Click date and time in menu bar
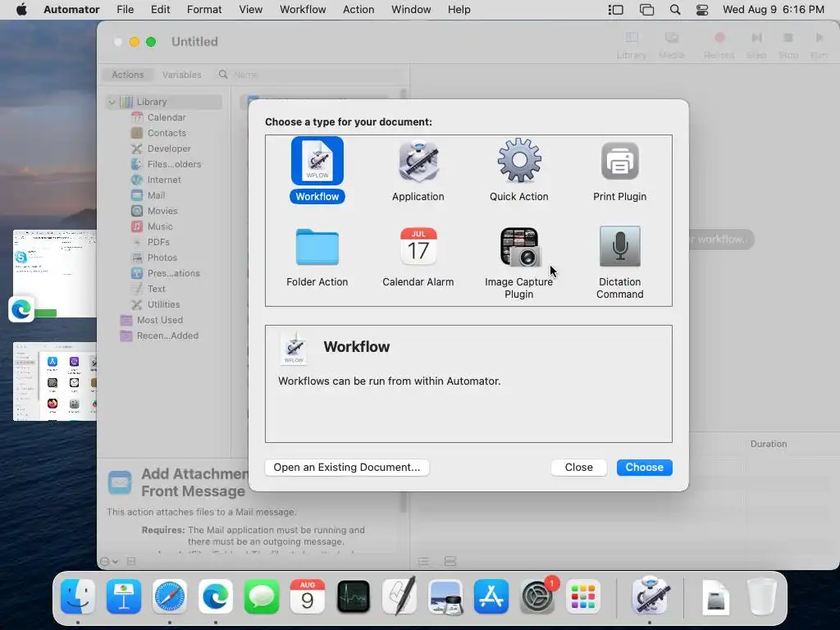 pos(773,10)
